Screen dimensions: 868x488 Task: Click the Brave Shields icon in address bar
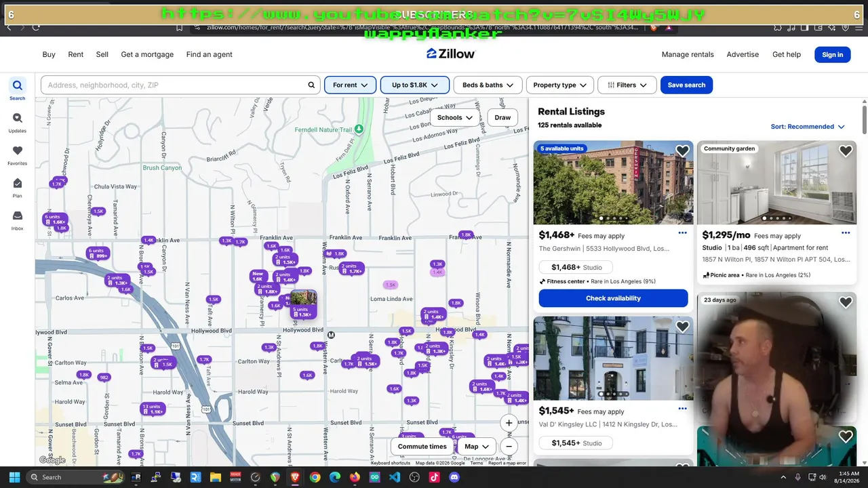pyautogui.click(x=654, y=27)
